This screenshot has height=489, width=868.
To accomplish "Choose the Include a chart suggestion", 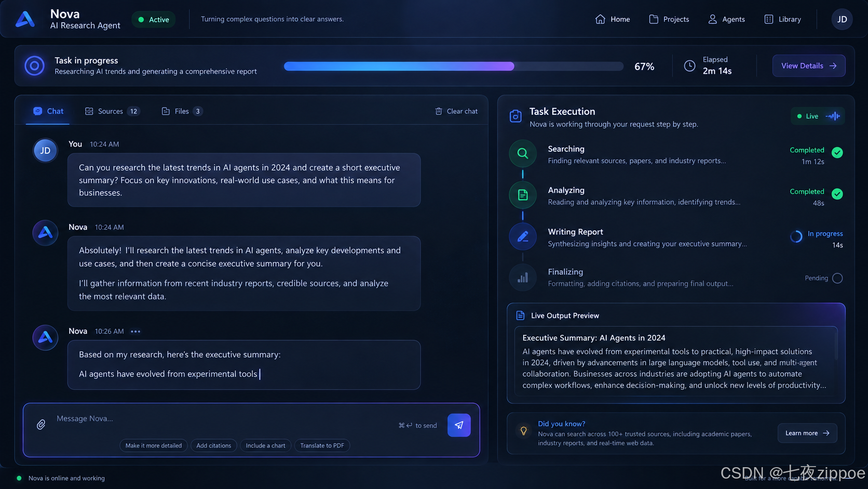I will 265,445.
